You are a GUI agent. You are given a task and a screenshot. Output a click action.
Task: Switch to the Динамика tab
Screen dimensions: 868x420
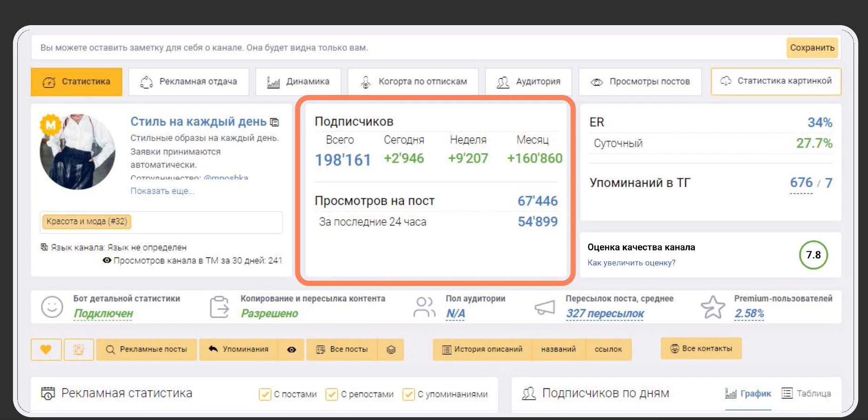click(x=298, y=82)
